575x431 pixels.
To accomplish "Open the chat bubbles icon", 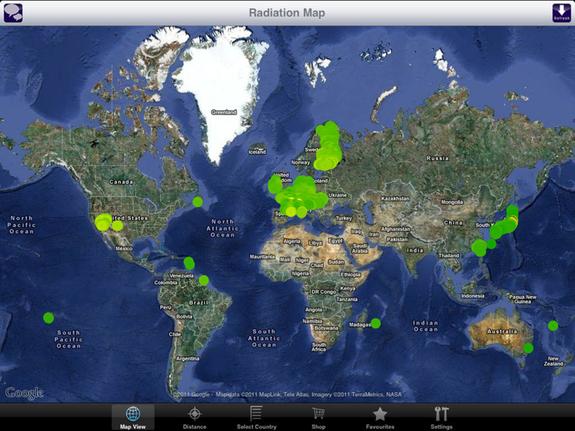I will pos(13,13).
